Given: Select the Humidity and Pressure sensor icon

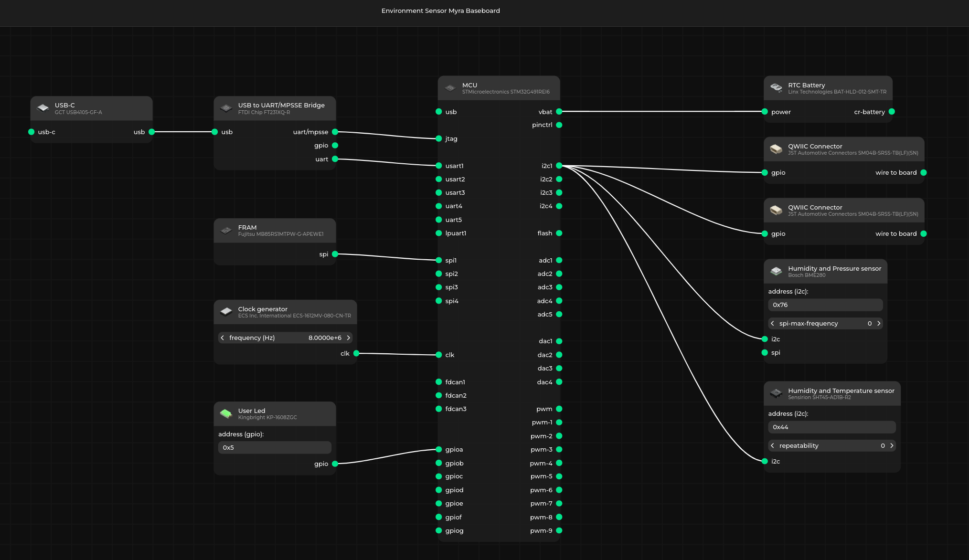Looking at the screenshot, I should pos(777,272).
